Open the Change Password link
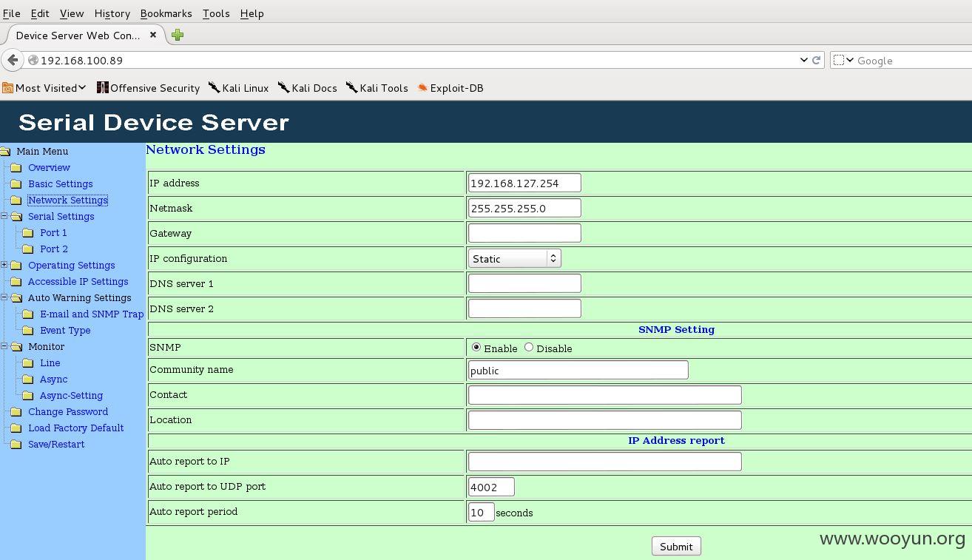Viewport: 972px width, 560px height. (68, 412)
